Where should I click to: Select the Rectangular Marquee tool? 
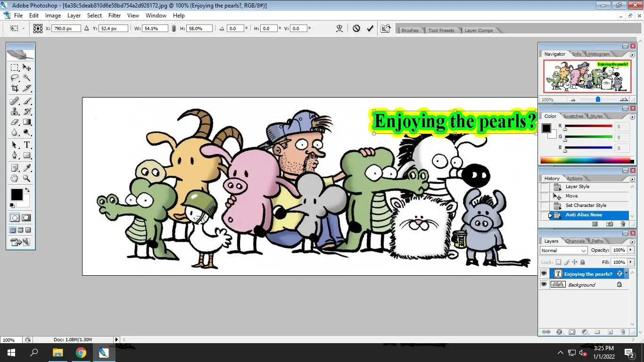(x=15, y=67)
